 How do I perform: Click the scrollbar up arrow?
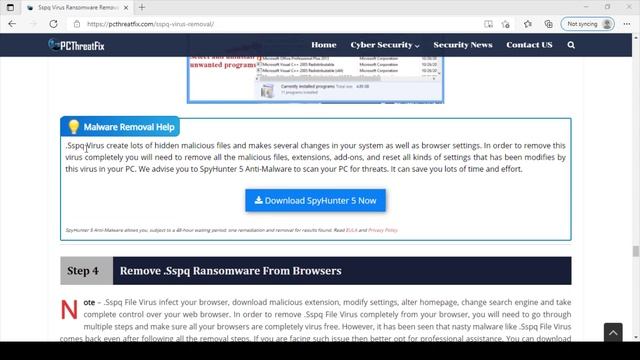pos(636,38)
